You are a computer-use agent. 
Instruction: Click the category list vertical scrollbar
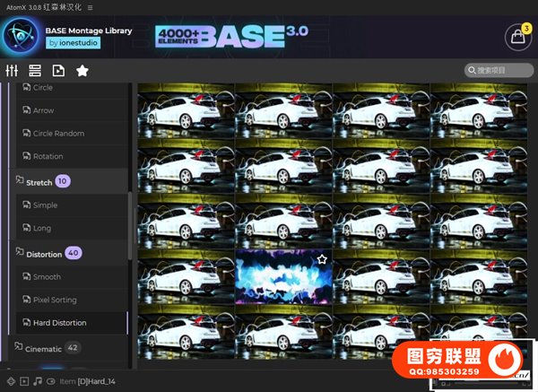130,215
